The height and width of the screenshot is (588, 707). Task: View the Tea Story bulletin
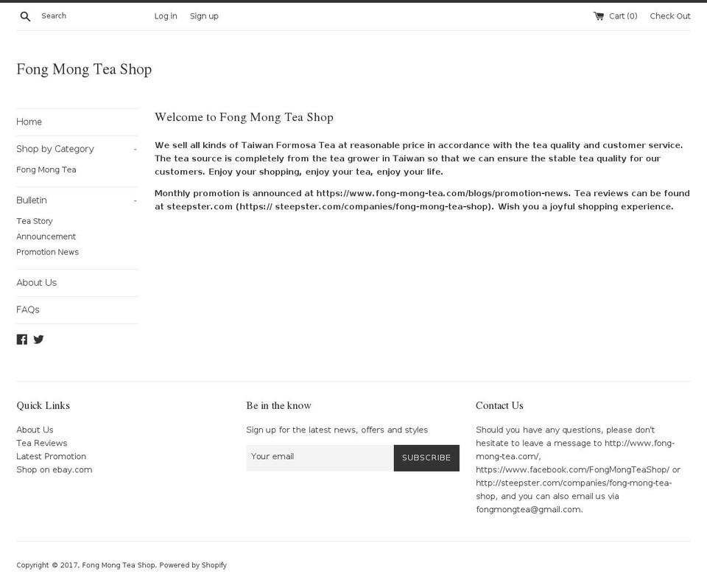34,220
